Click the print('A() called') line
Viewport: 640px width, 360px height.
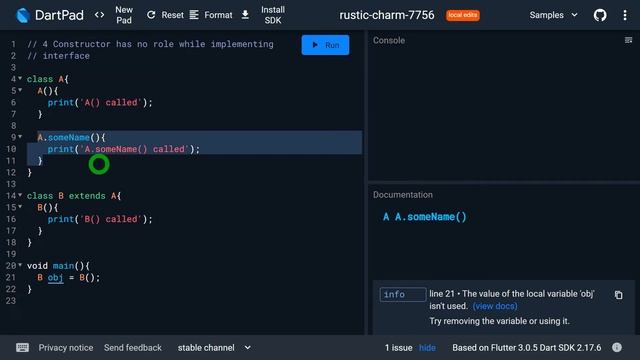100,102
